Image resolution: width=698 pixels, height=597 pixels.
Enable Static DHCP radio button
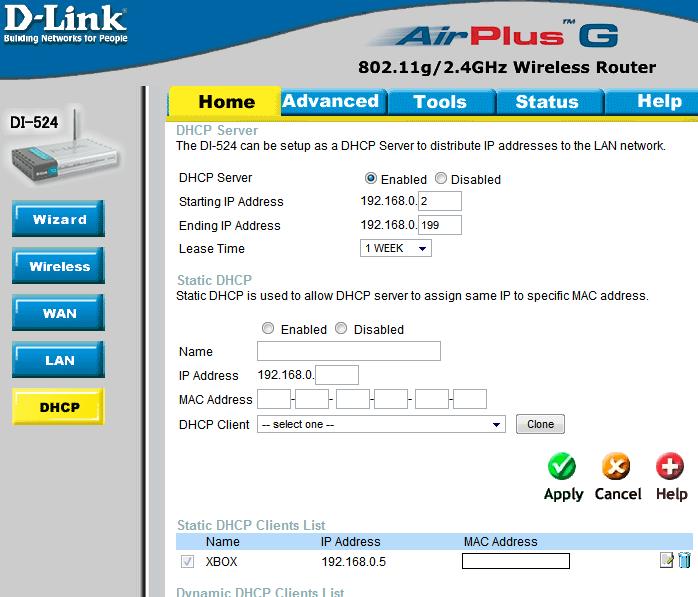(267, 328)
